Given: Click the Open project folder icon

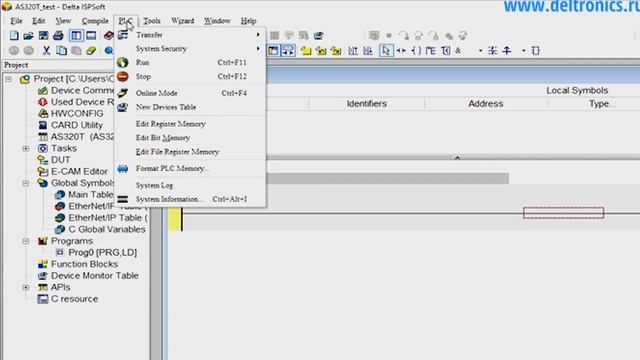Looking at the screenshot, I should click(x=29, y=36).
